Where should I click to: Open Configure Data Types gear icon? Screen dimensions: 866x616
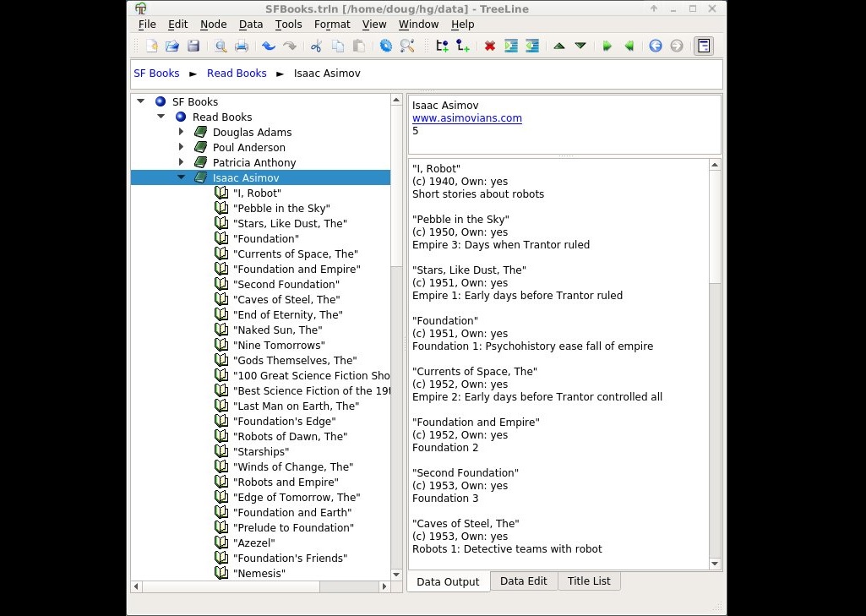[385, 46]
